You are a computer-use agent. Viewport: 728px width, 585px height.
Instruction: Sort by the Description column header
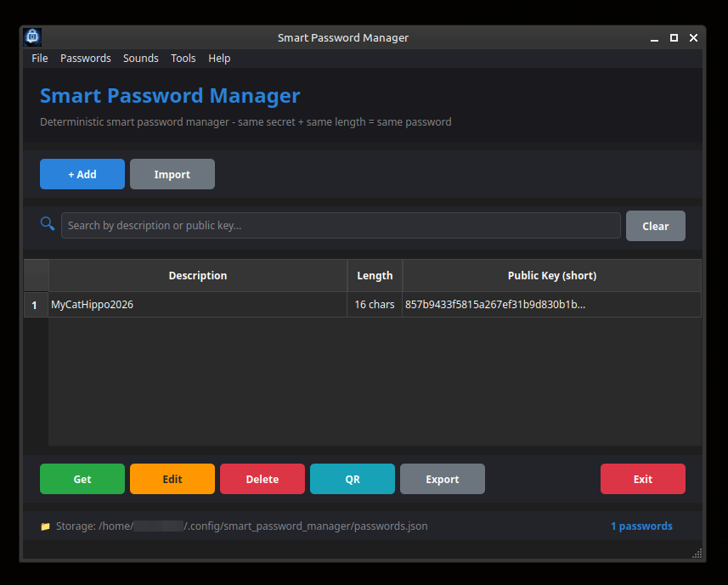[198, 276]
